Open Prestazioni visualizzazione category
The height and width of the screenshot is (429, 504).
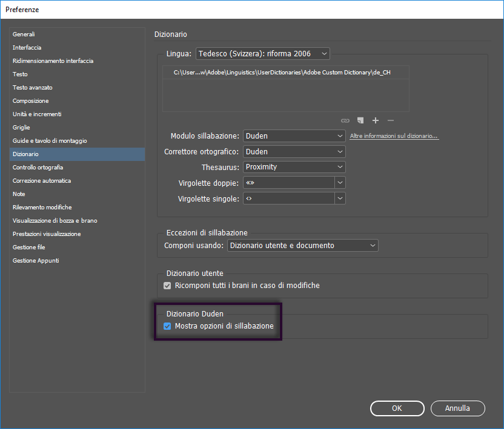point(77,234)
